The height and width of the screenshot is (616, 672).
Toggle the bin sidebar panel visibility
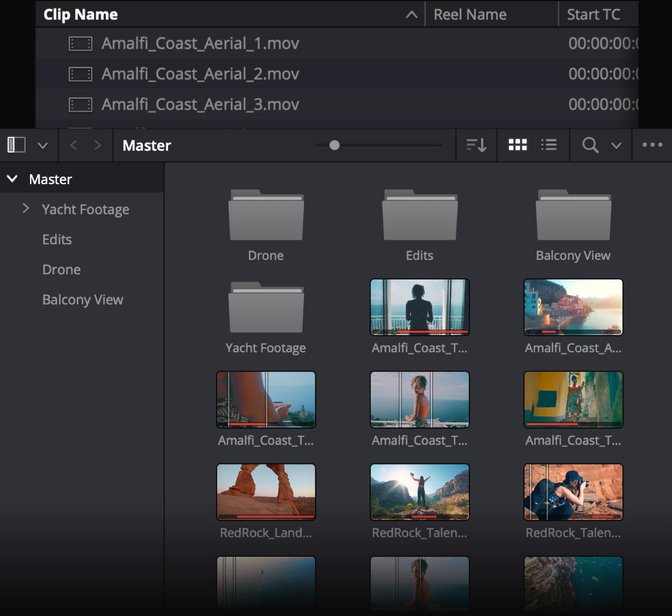click(16, 144)
